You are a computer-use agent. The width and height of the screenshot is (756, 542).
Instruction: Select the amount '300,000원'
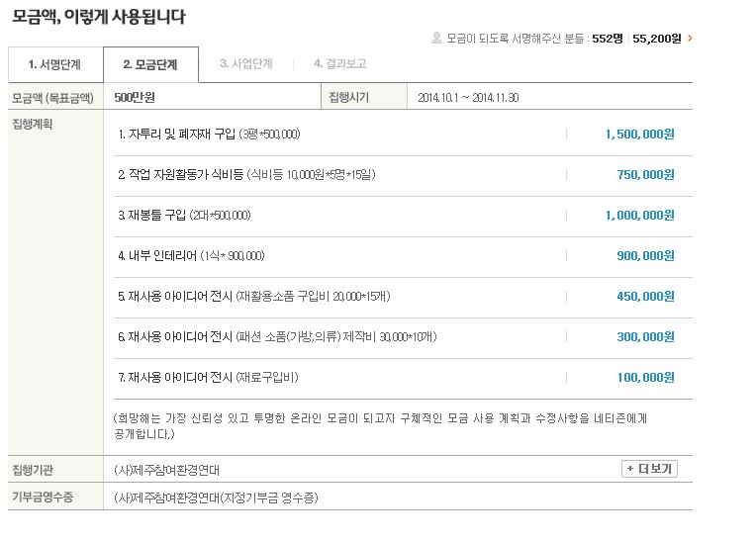pos(645,336)
